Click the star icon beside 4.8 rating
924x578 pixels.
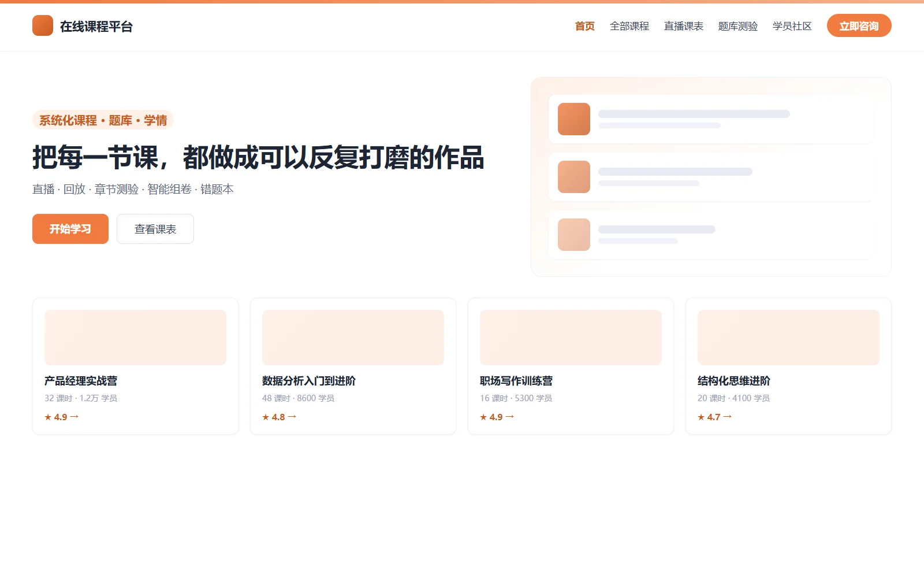266,417
